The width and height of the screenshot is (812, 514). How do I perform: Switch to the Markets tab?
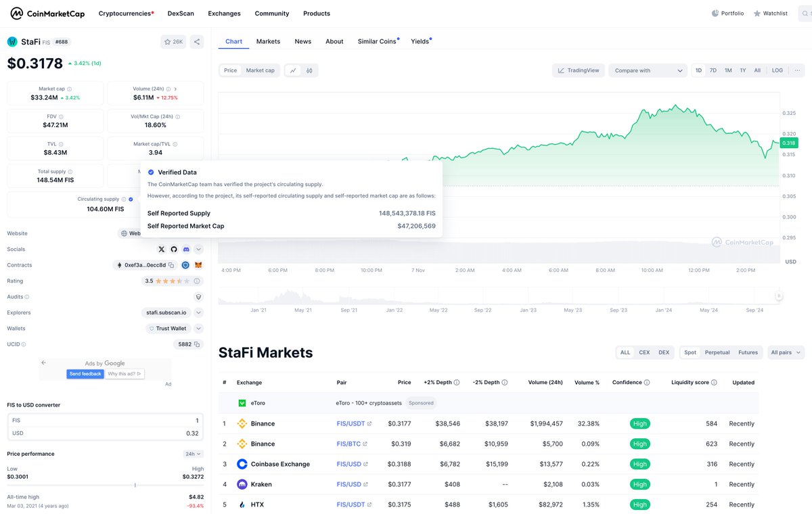(x=268, y=41)
